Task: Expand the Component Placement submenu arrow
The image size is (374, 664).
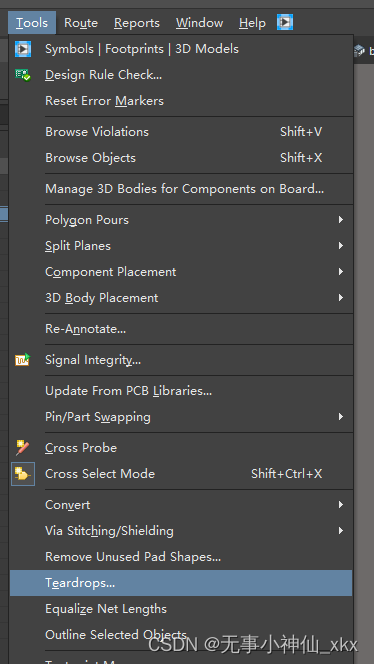Action: point(341,271)
